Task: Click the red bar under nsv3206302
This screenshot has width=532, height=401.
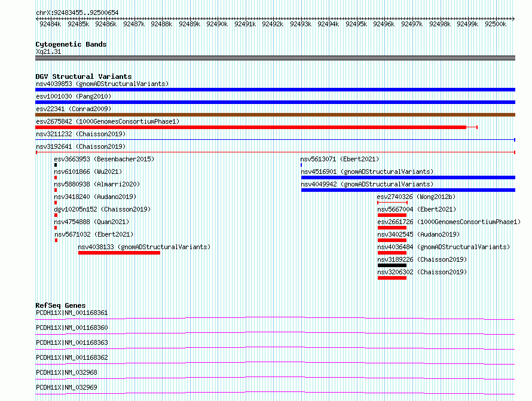Action: [392, 278]
